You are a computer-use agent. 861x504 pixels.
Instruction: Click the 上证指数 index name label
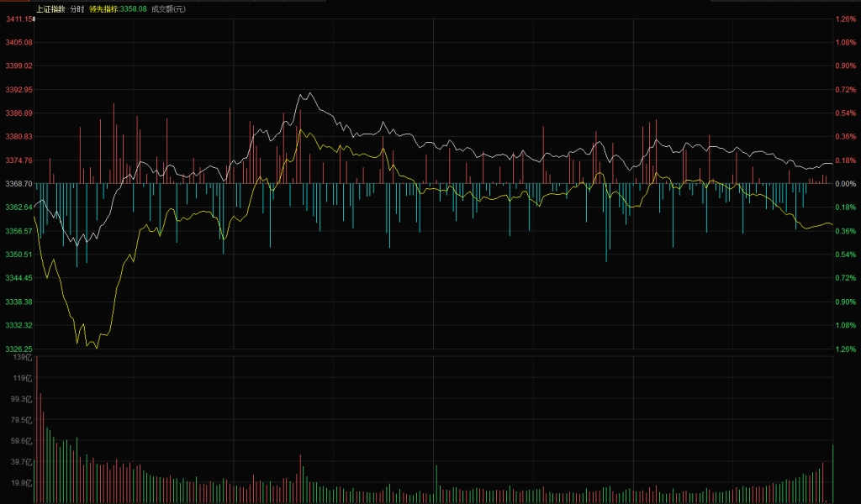[x=50, y=8]
